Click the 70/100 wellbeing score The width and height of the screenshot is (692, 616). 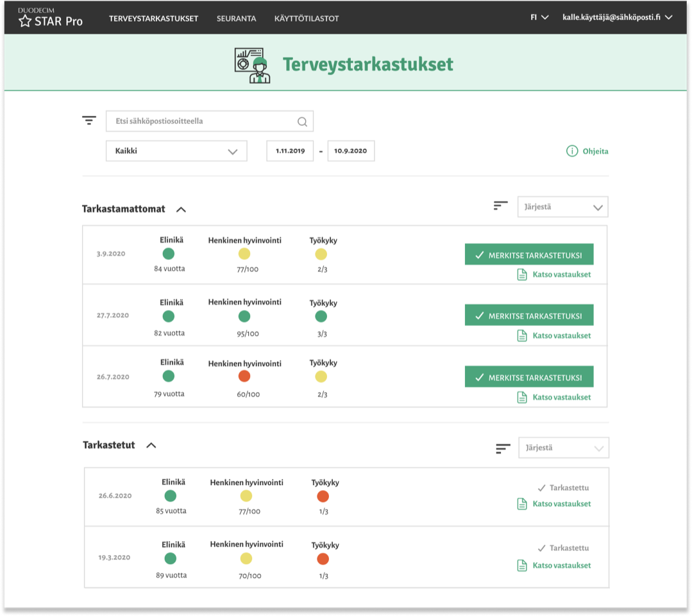point(249,576)
